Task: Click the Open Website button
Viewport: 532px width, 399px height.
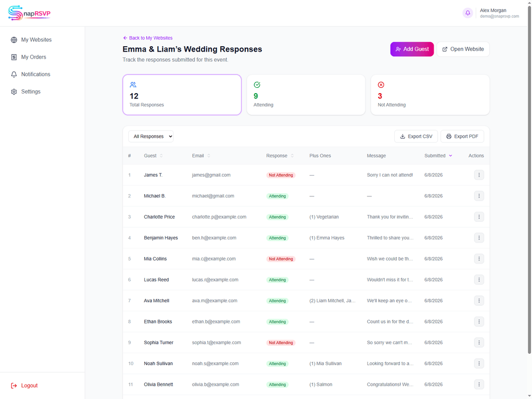Action: point(463,49)
